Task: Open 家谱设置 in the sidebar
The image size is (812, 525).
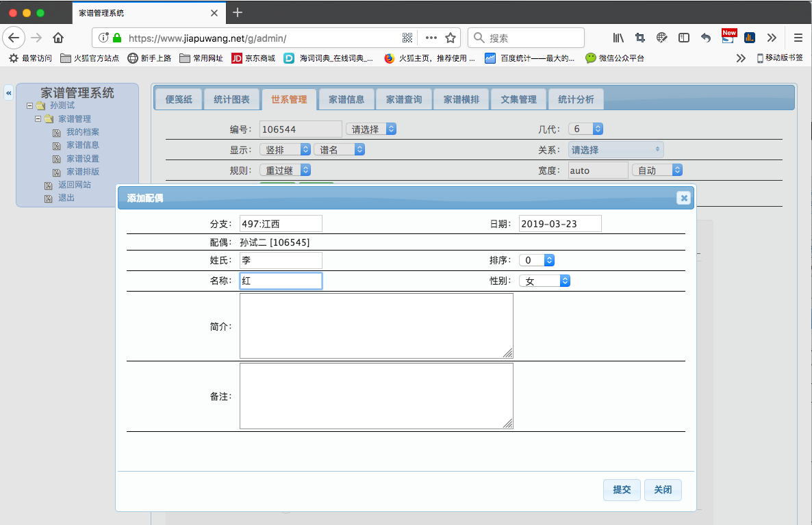Action: point(83,158)
